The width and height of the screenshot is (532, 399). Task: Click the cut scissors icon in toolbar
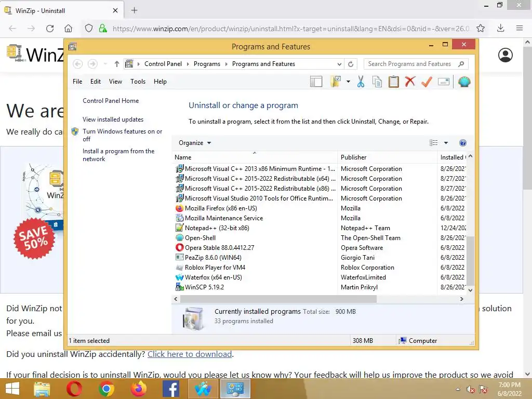pos(361,82)
